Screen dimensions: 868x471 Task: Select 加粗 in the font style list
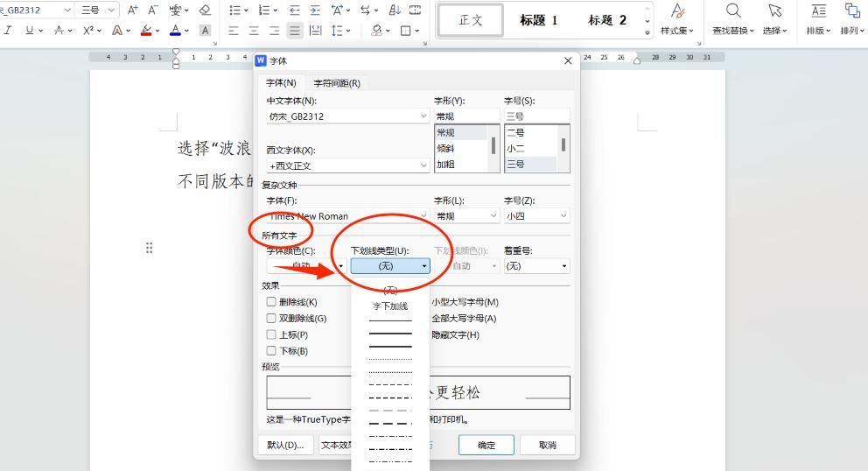pyautogui.click(x=445, y=165)
